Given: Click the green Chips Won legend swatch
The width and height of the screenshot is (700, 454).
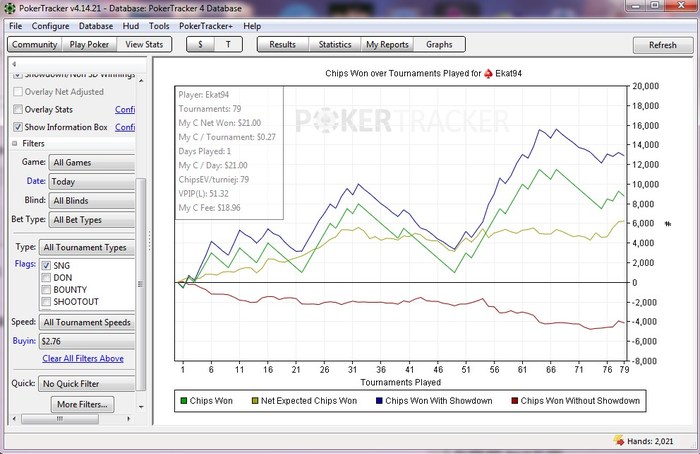Looking at the screenshot, I should click(183, 401).
